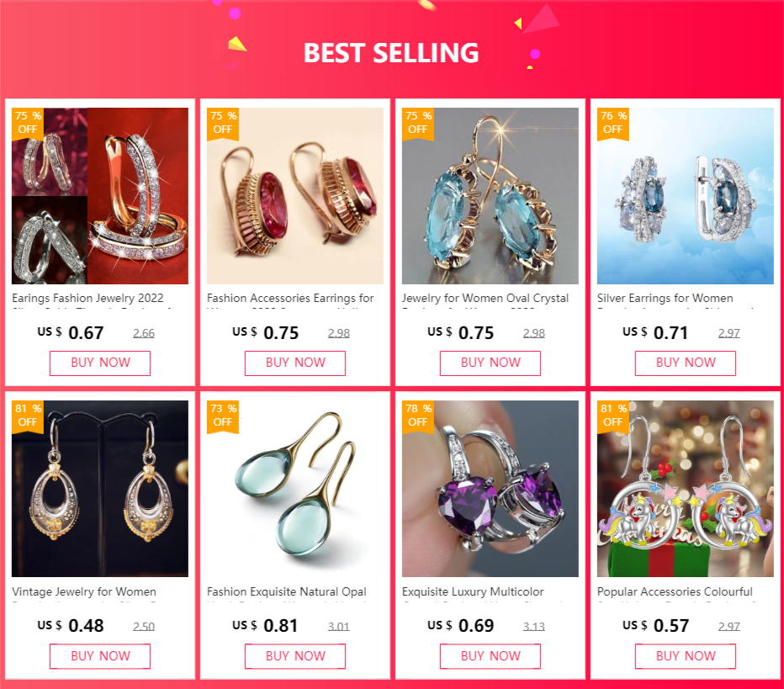This screenshot has width=784, height=689.
Task: Open the vintage teardrop drop earrings image
Action: point(100,489)
